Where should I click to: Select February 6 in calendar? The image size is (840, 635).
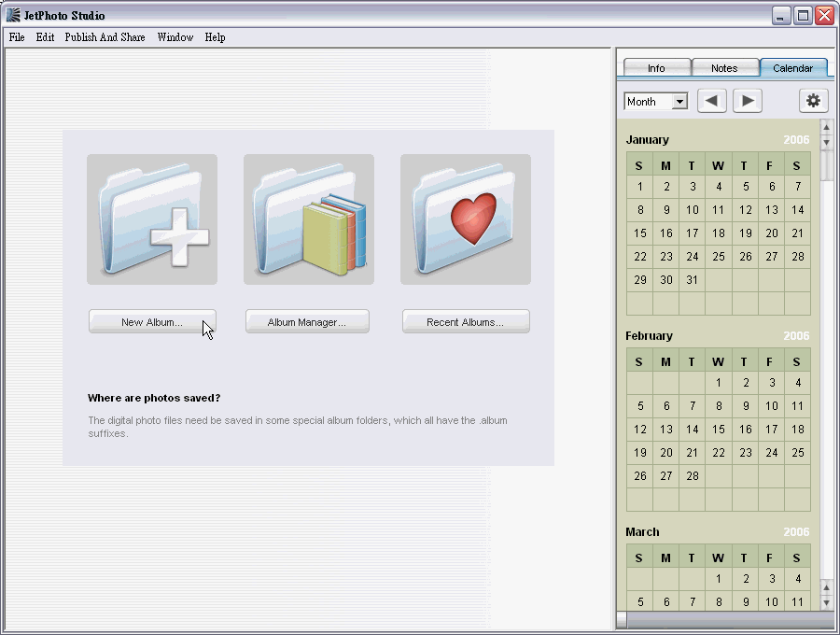point(665,406)
